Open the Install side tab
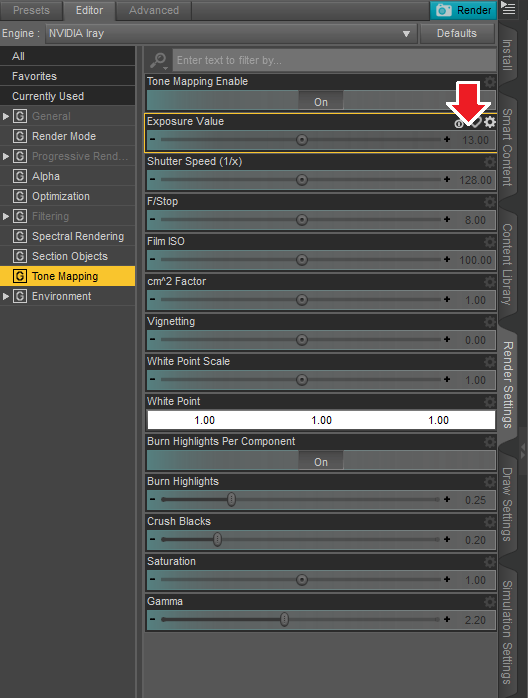 click(508, 55)
